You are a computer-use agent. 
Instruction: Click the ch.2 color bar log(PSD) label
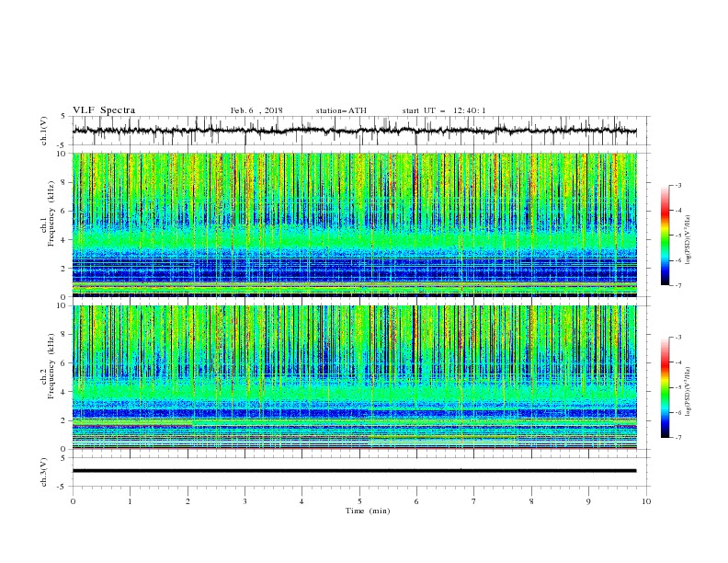point(688,392)
